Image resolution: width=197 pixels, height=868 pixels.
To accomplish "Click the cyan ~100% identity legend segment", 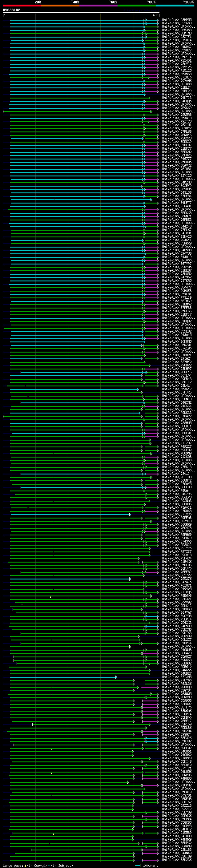I will [x=175, y=6].
